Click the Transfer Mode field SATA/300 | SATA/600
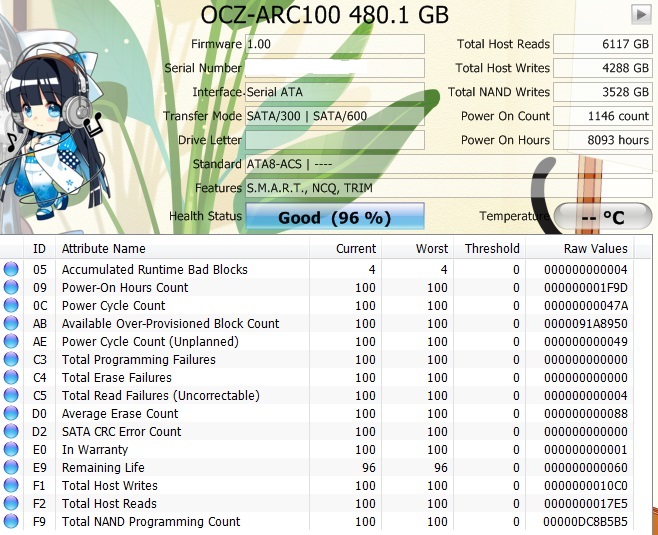Viewport: 658px width, 535px height. point(334,116)
